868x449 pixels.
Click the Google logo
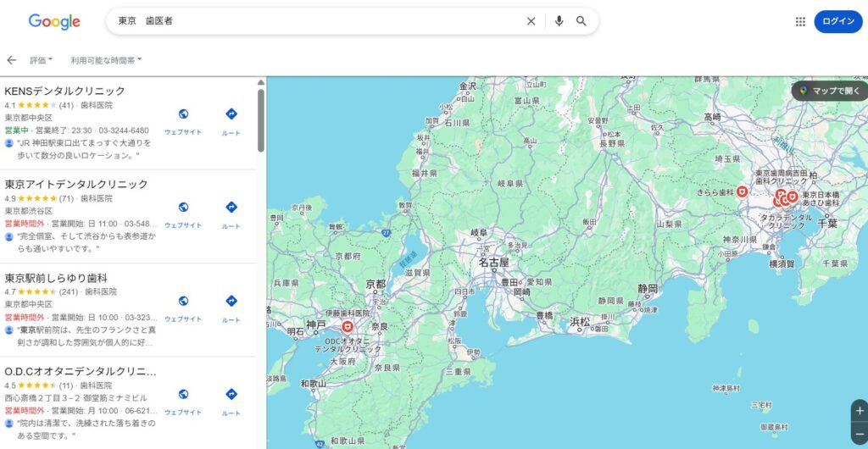(54, 21)
